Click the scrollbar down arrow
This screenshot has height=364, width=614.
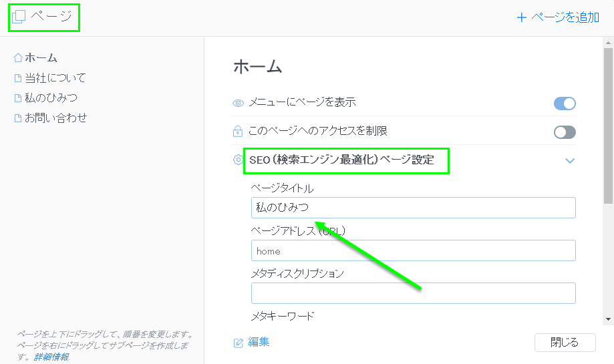point(608,319)
